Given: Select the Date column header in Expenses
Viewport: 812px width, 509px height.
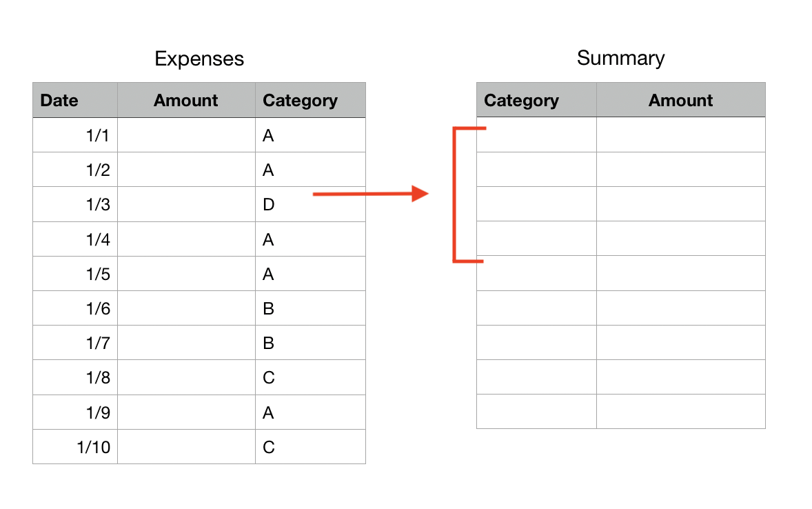Looking at the screenshot, I should coord(74,101).
